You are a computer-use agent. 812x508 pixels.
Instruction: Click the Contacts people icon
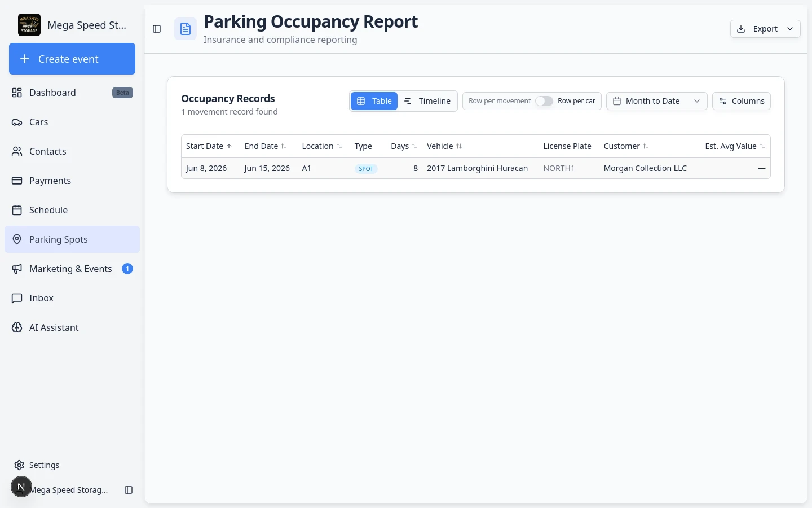click(17, 151)
